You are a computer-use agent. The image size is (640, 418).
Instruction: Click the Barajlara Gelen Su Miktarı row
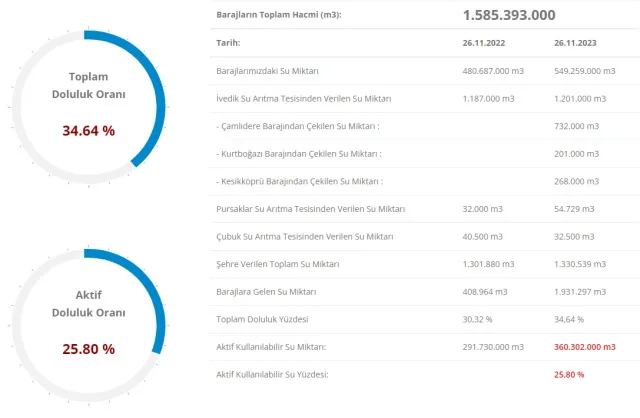pos(424,292)
